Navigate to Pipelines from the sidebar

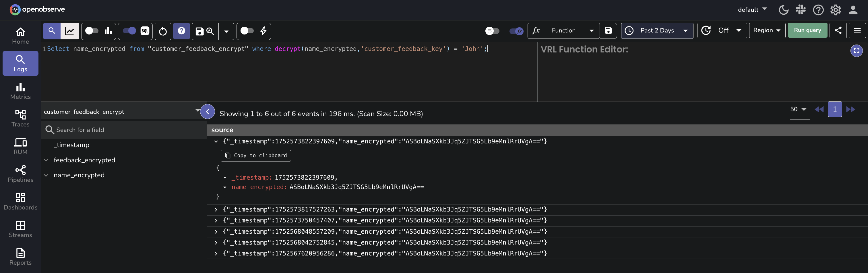(20, 174)
